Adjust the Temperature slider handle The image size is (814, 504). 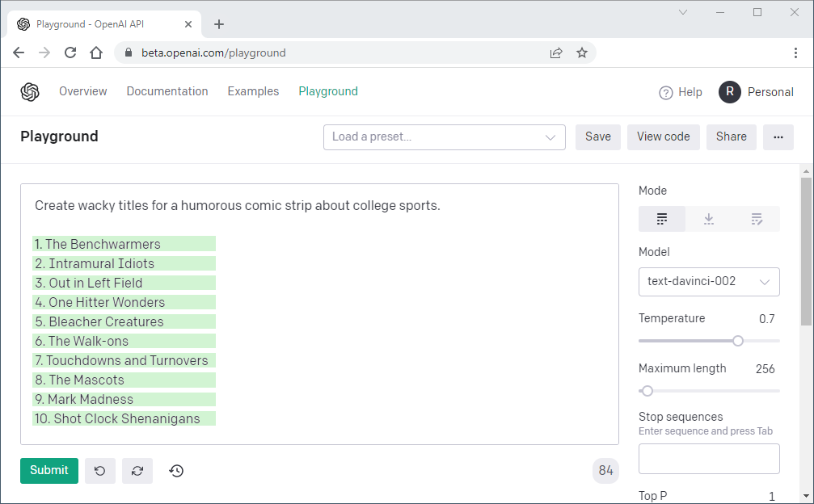click(738, 341)
